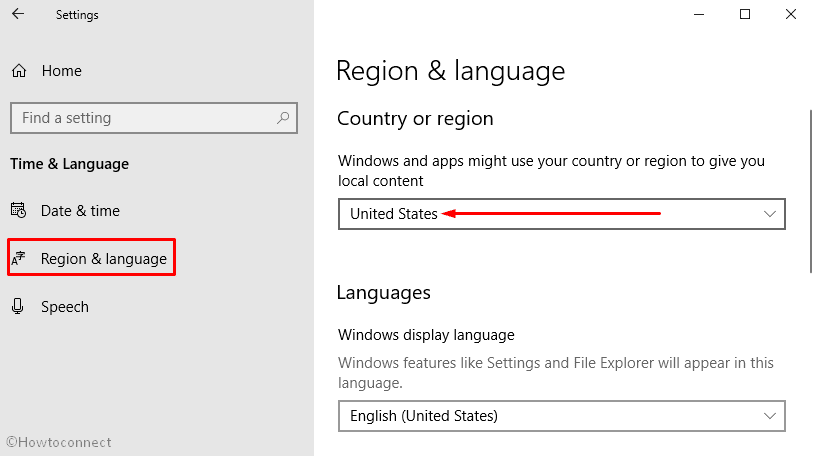Click the Speech microphone icon
Image resolution: width=813 pixels, height=456 pixels.
(x=18, y=306)
